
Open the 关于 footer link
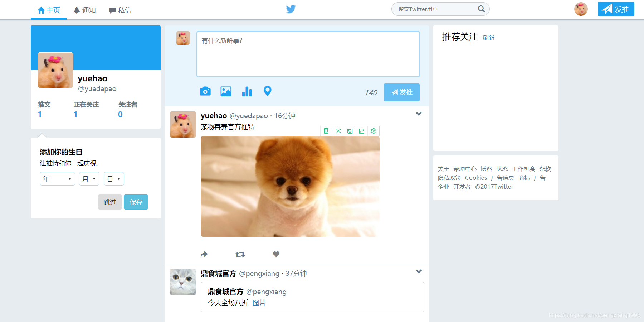[443, 169]
